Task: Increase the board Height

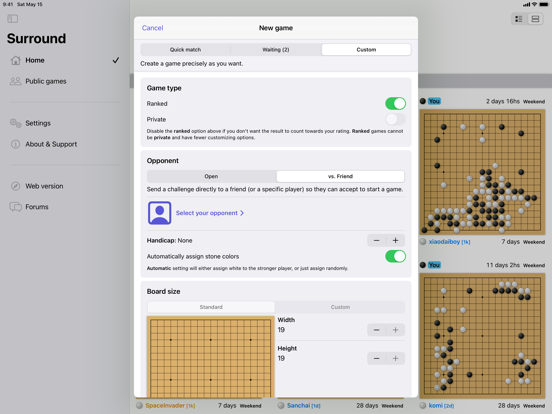Action: pos(395,358)
